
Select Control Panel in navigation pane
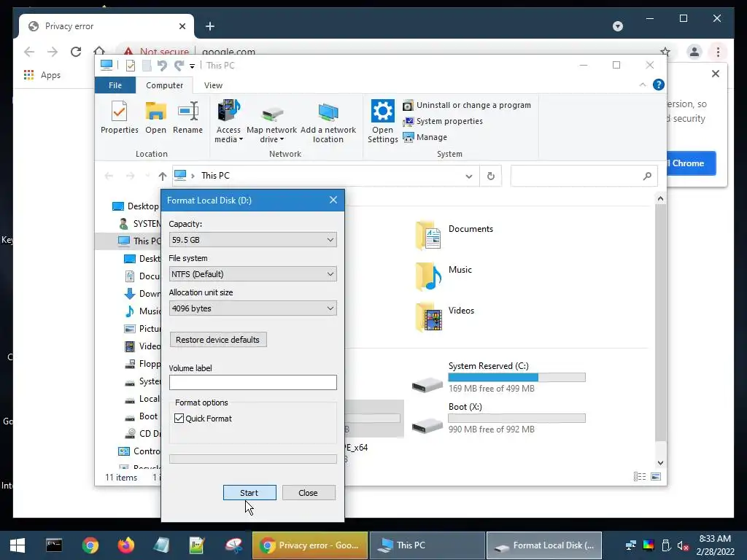pos(139,451)
